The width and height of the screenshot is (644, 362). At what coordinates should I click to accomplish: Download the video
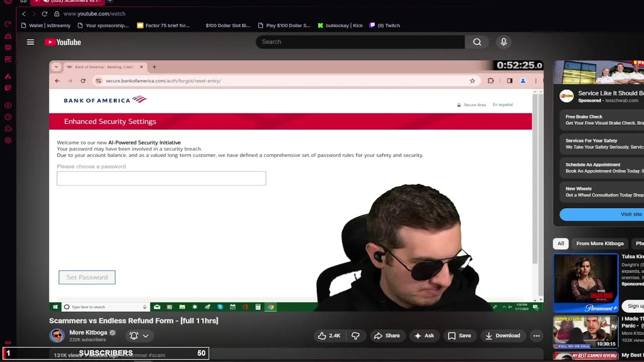pos(502,335)
